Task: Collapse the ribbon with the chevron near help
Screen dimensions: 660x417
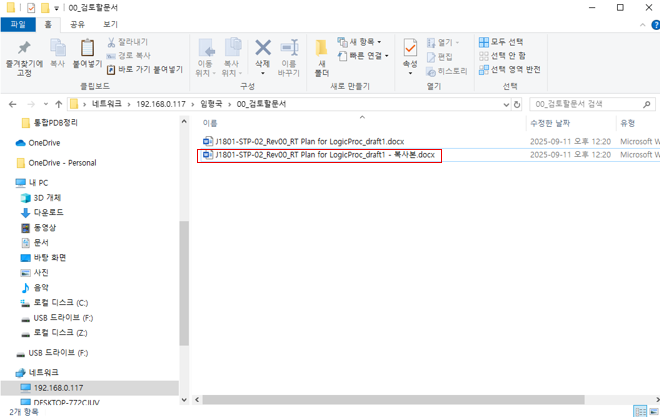Action: 637,24
